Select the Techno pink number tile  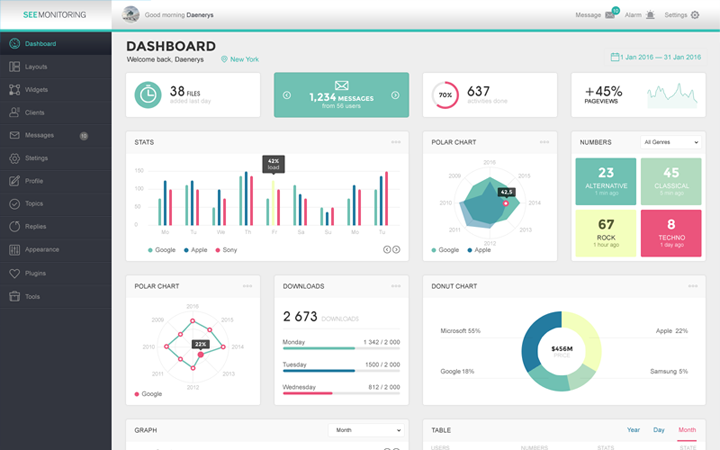(x=671, y=233)
